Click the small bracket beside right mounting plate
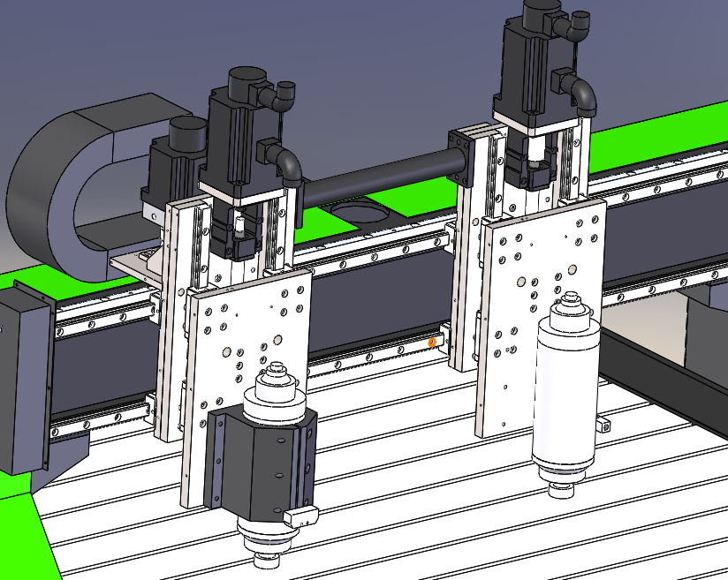Viewport: 728px width, 580px height. [x=603, y=425]
